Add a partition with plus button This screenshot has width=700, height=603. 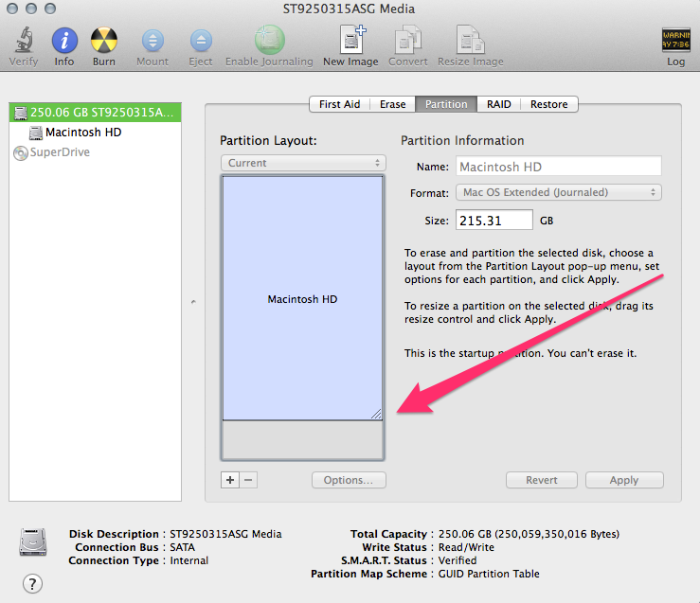coord(230,480)
